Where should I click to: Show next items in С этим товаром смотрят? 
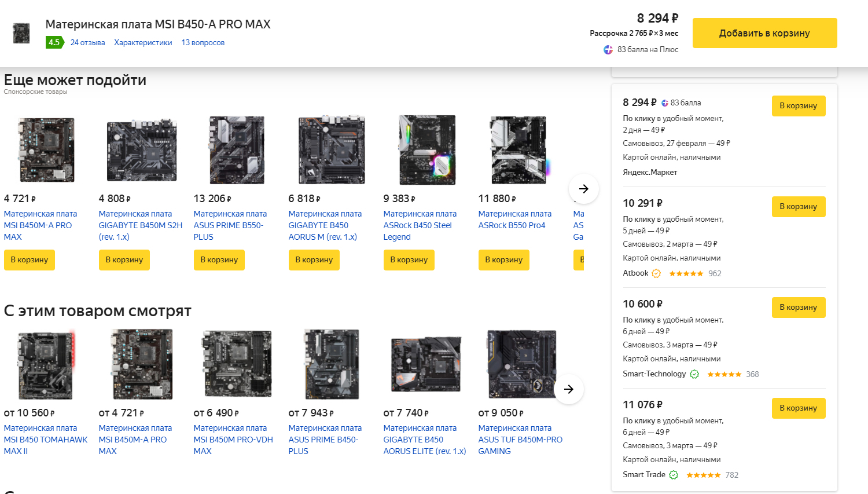569,389
